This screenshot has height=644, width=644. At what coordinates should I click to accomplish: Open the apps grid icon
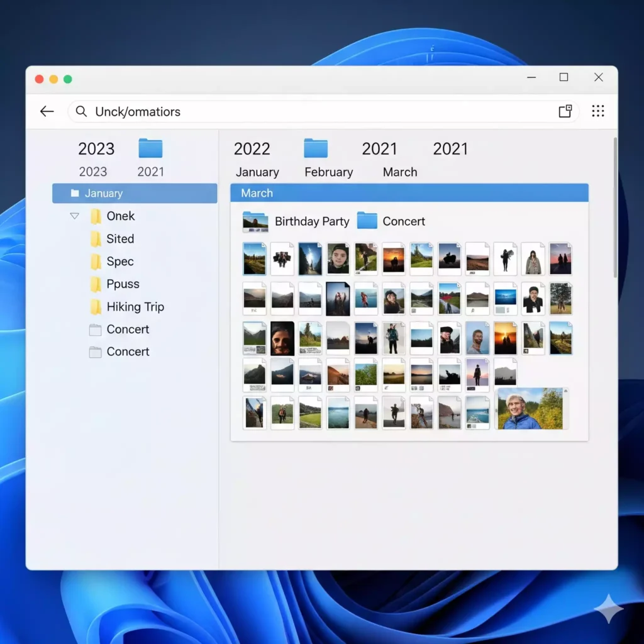click(x=597, y=111)
